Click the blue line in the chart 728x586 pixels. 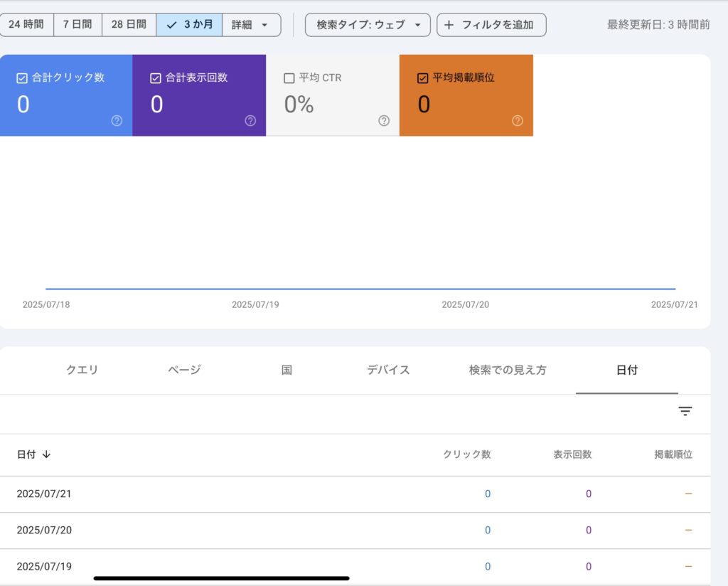pyautogui.click(x=360, y=289)
